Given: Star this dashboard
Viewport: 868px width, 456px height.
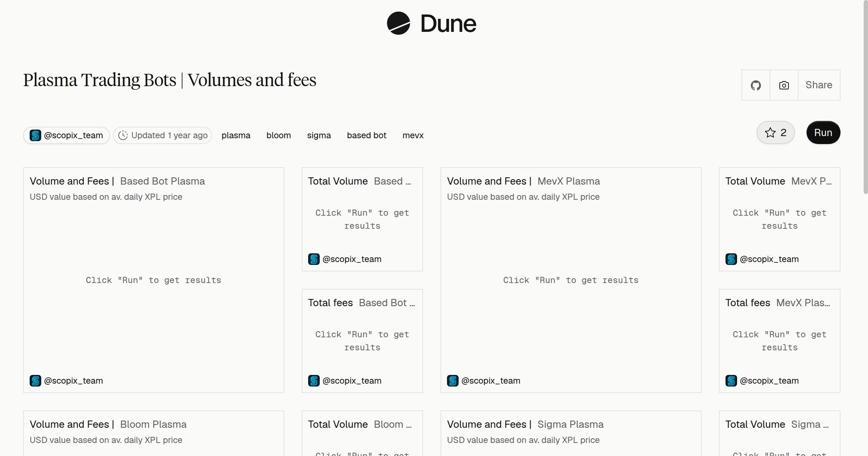Looking at the screenshot, I should 775,132.
